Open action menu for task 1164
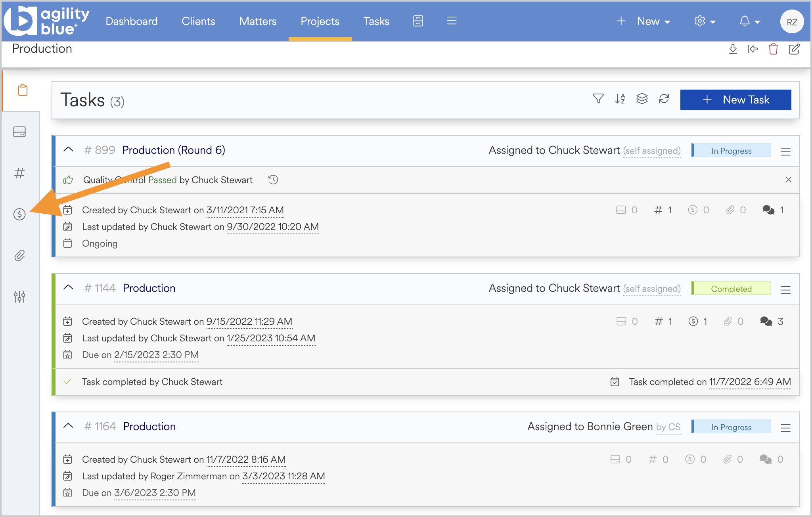The width and height of the screenshot is (812, 517). [786, 428]
